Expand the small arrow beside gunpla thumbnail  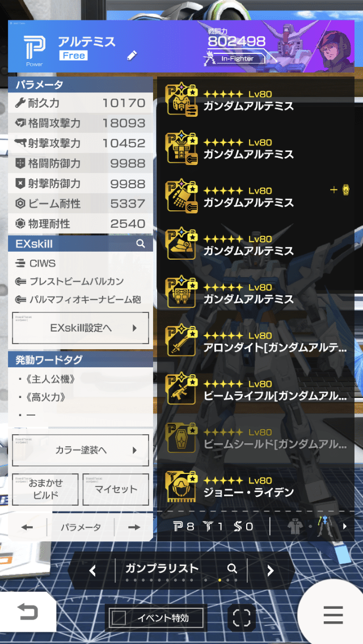pyautogui.click(x=344, y=526)
